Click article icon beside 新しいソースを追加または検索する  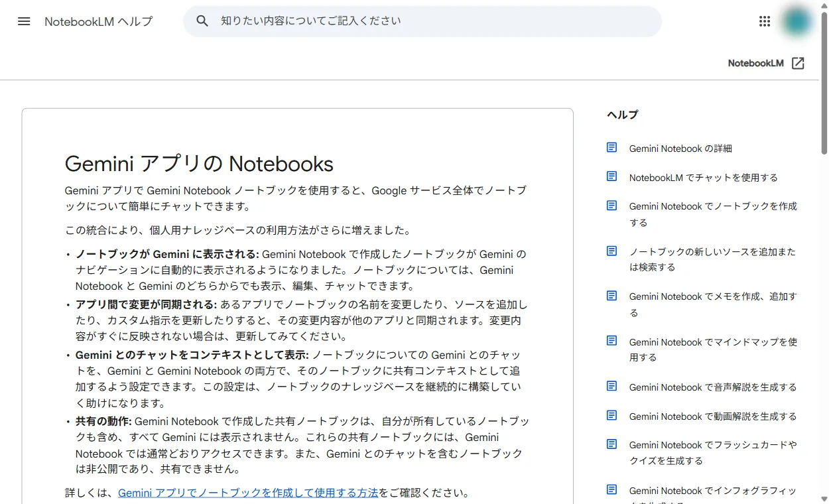click(x=612, y=251)
